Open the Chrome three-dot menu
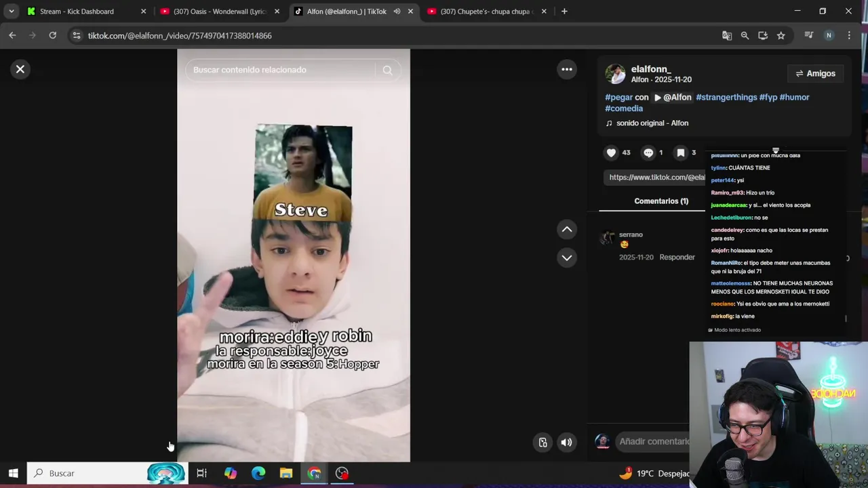The width and height of the screenshot is (868, 488). tap(849, 35)
